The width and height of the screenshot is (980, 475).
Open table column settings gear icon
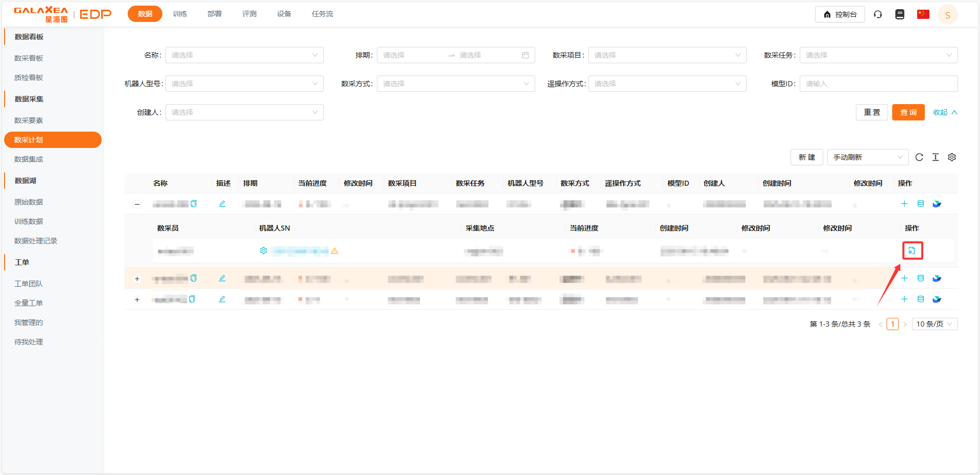(x=952, y=157)
